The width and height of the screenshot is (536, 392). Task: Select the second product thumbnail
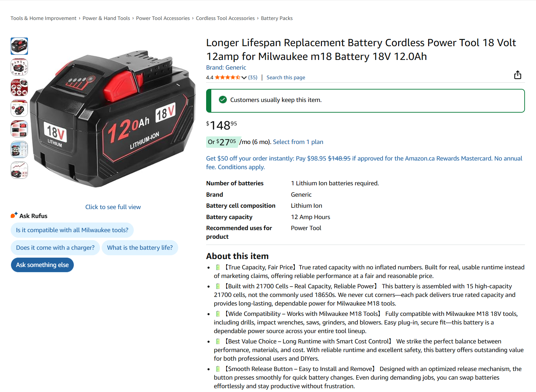[x=19, y=67]
